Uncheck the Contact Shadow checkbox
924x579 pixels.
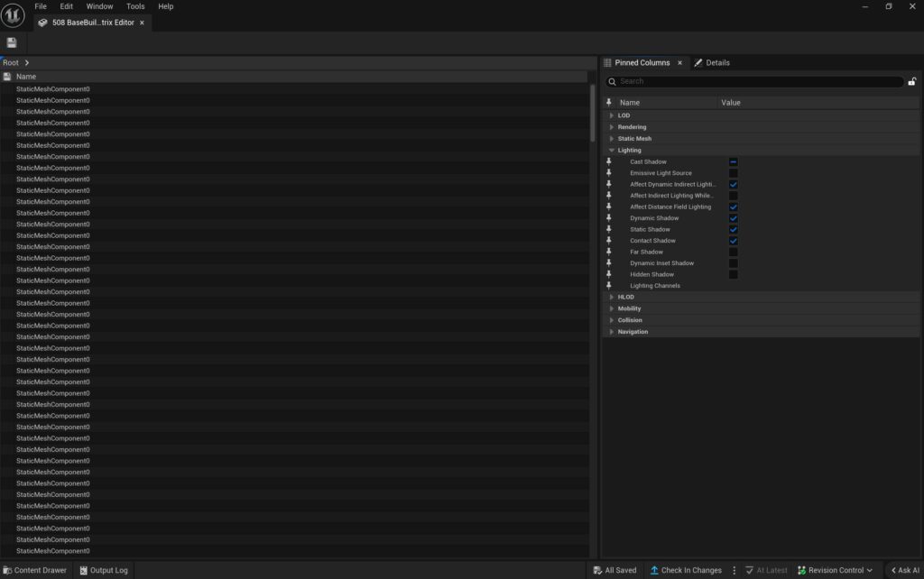[733, 241]
